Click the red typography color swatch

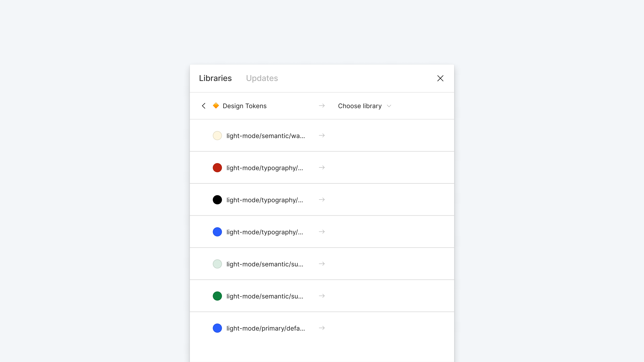[x=217, y=168]
